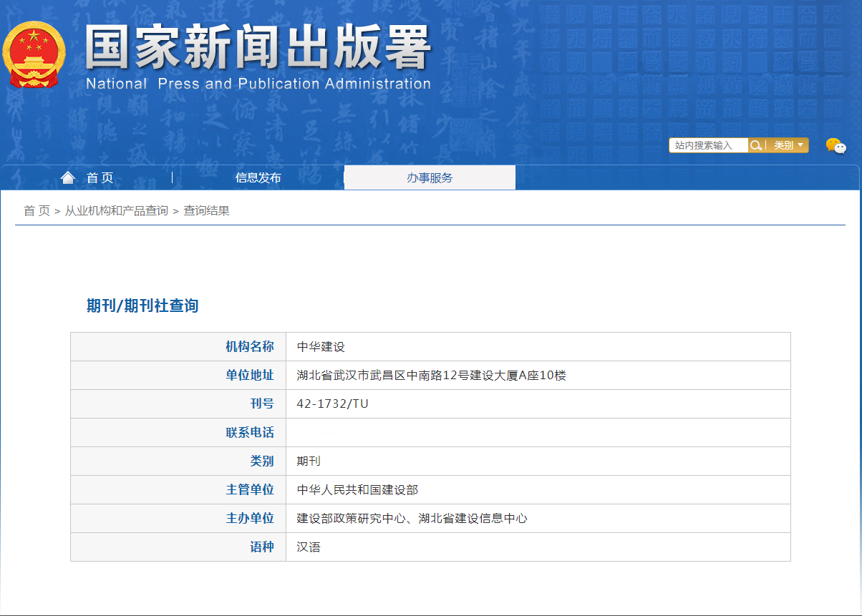Click the 国家新闻出版署 site title
This screenshot has width=862, height=616.
[258, 49]
